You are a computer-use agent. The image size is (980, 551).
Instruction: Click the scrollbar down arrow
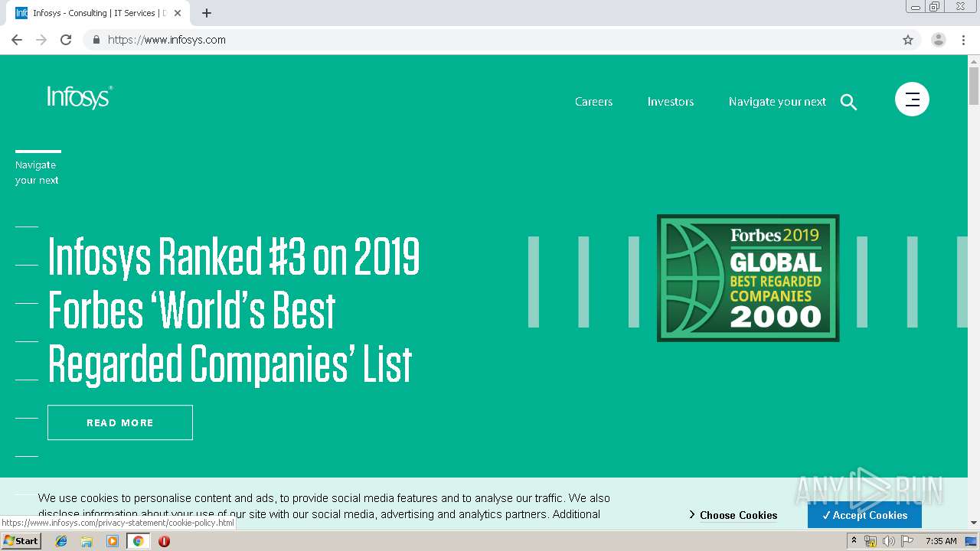pyautogui.click(x=974, y=523)
